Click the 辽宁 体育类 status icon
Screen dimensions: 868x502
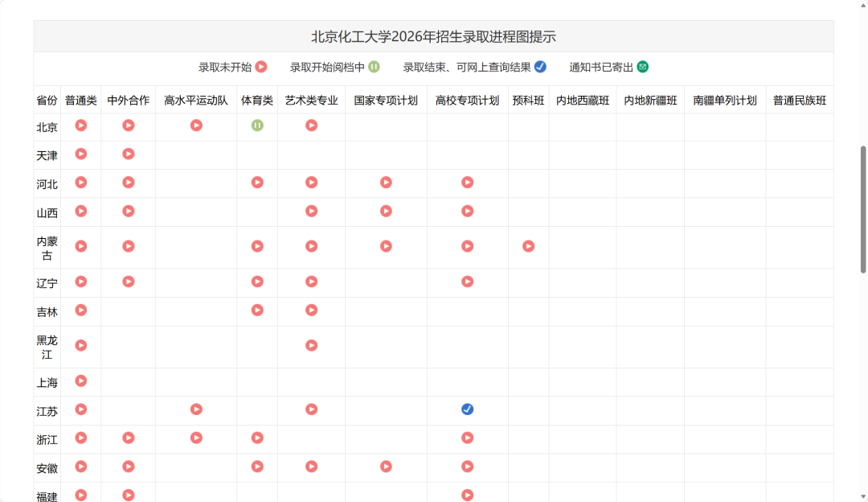[257, 282]
